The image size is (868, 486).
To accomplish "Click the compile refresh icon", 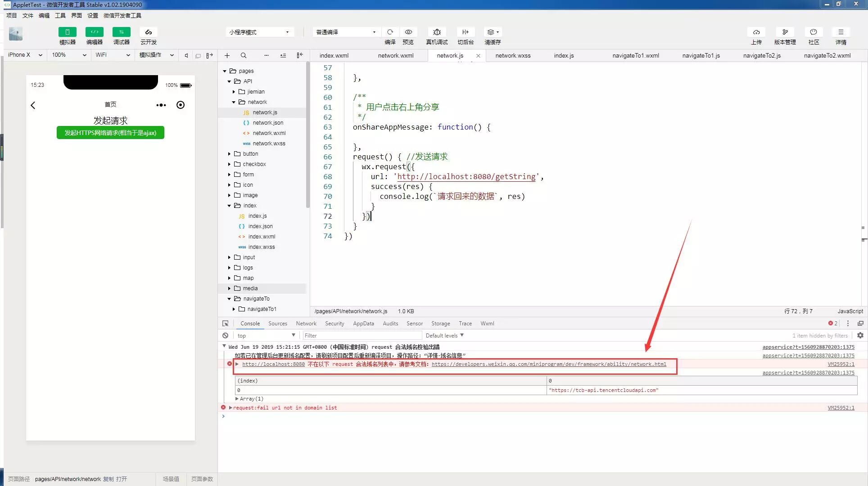I will (x=390, y=32).
